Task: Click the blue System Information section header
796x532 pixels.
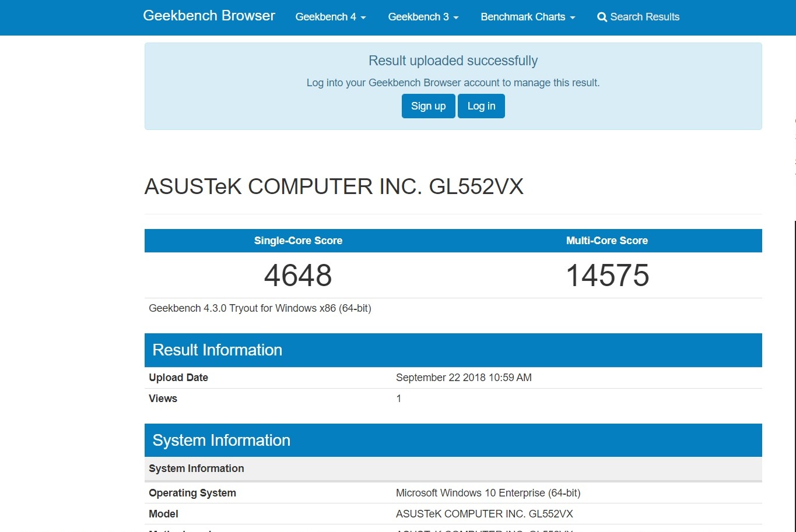Action: pos(453,440)
